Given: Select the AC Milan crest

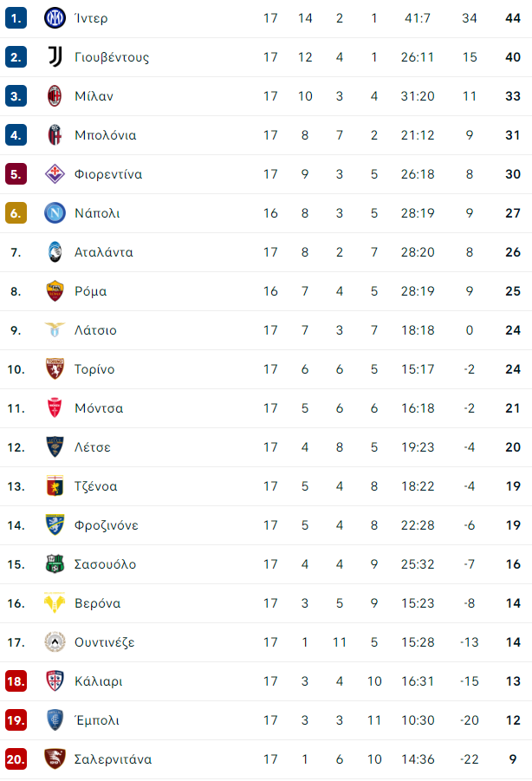Looking at the screenshot, I should (x=55, y=96).
